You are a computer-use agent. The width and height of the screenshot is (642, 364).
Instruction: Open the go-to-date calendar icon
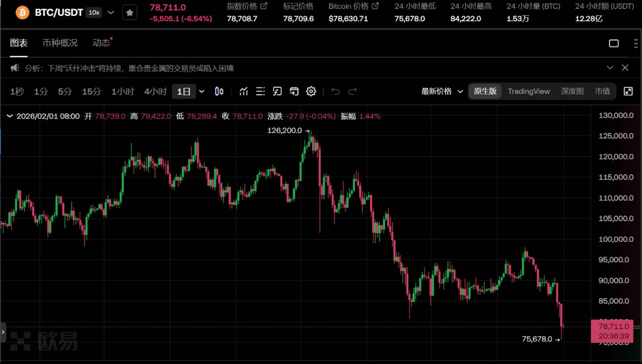pyautogui.click(x=294, y=91)
